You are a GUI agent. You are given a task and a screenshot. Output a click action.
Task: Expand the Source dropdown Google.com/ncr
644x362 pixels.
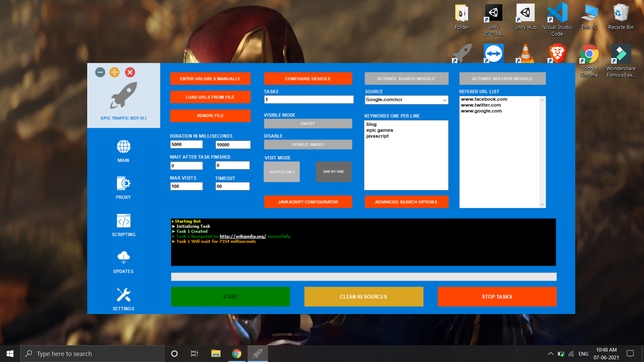[x=444, y=100]
